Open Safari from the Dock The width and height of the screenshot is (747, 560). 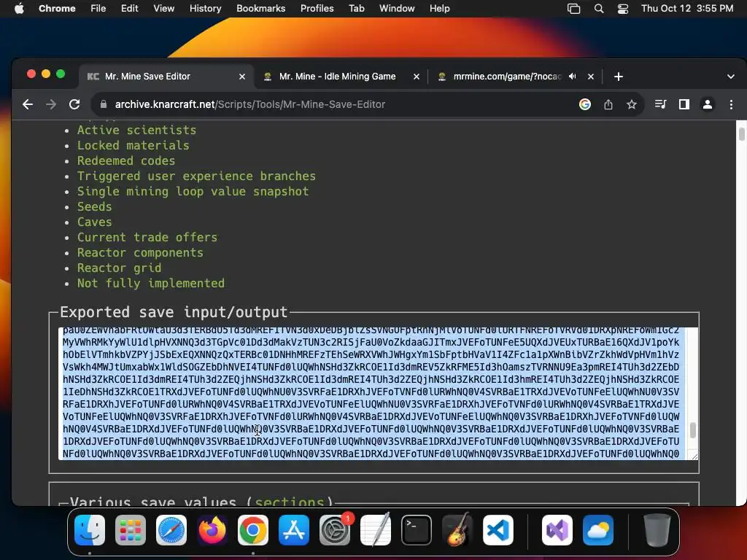171,530
